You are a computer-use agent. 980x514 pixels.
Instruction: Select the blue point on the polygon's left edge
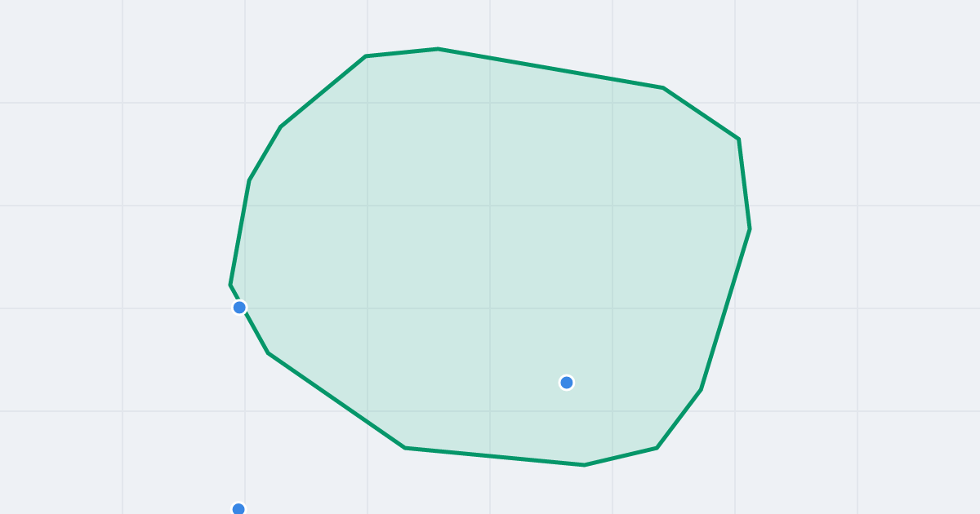239,308
